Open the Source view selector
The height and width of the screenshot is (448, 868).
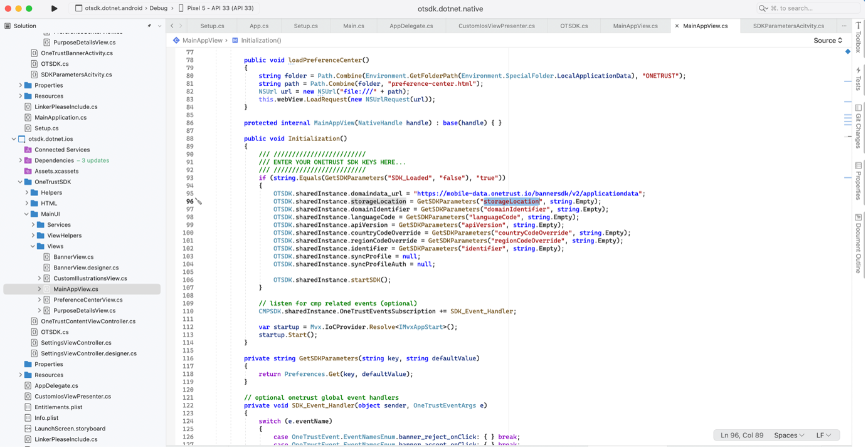(827, 40)
